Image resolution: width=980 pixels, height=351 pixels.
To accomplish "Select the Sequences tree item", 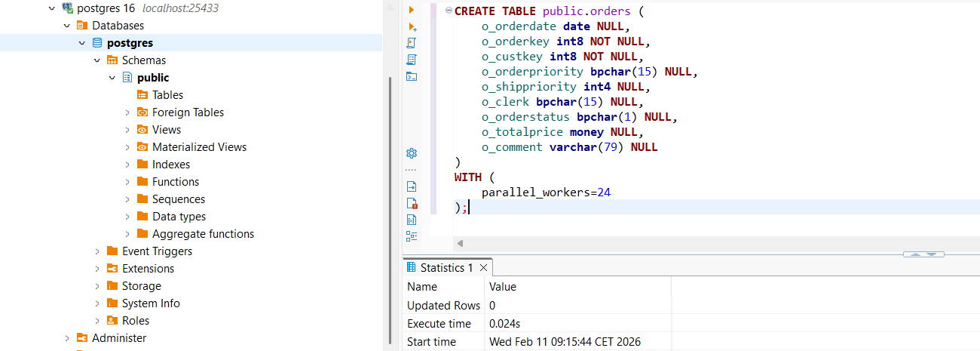I will click(x=179, y=199).
